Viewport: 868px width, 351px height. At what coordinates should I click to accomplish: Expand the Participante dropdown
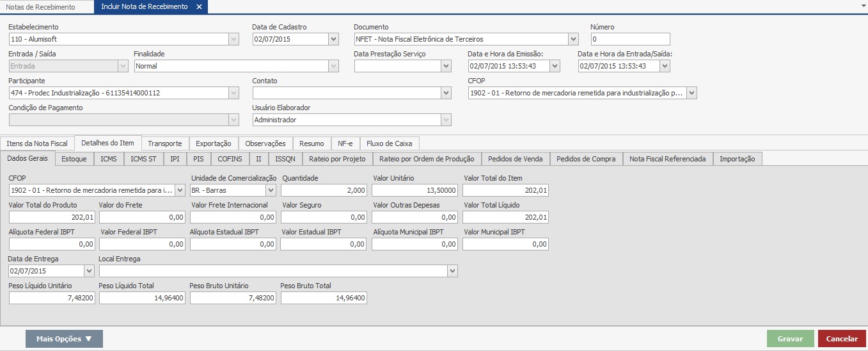233,93
